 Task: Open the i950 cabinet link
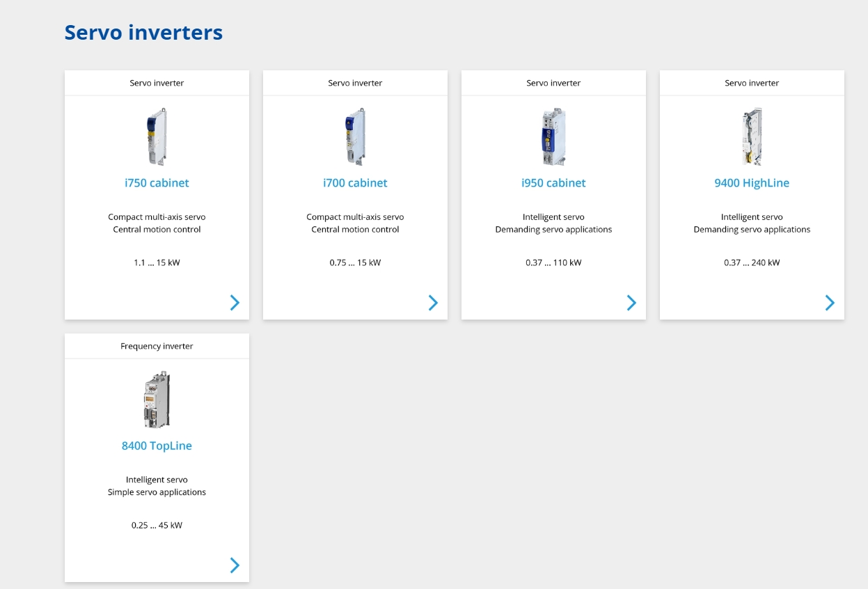[x=553, y=183]
